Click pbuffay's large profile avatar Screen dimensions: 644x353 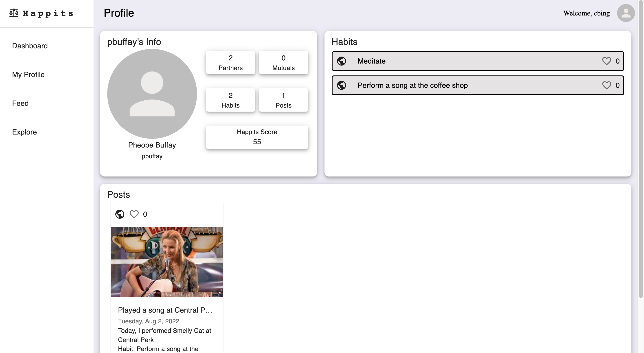tap(152, 94)
